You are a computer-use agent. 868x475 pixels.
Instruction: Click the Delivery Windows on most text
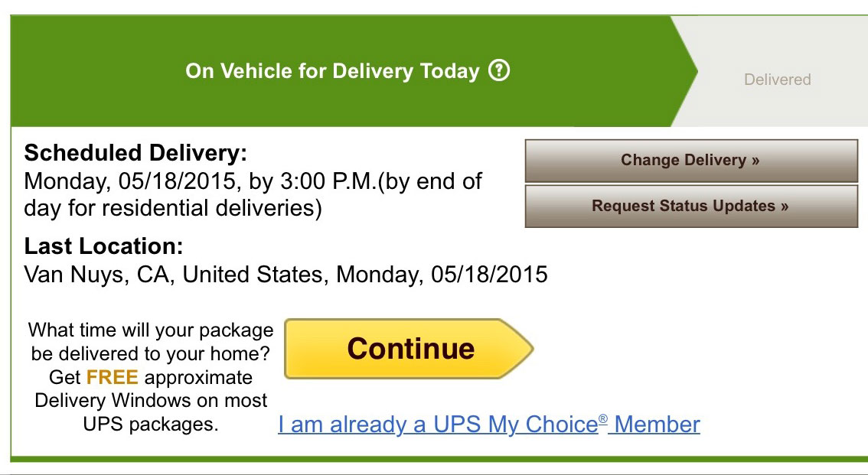point(151,400)
